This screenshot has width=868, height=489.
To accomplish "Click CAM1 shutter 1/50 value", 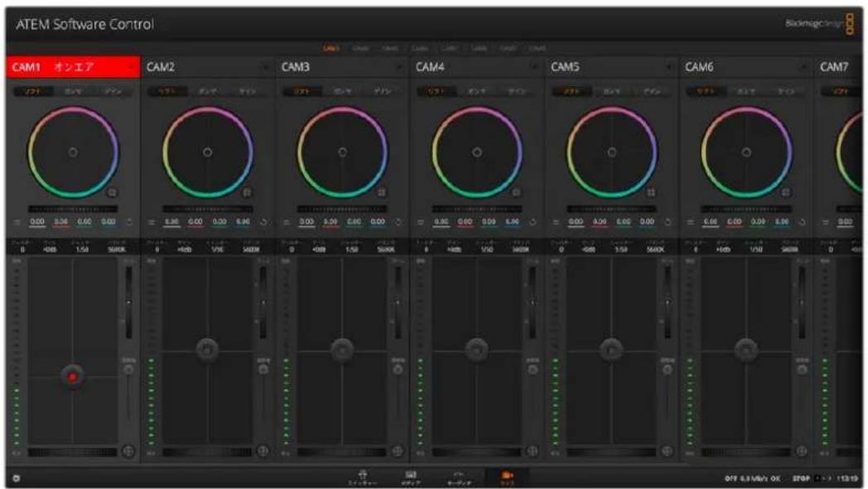I will pyautogui.click(x=82, y=249).
